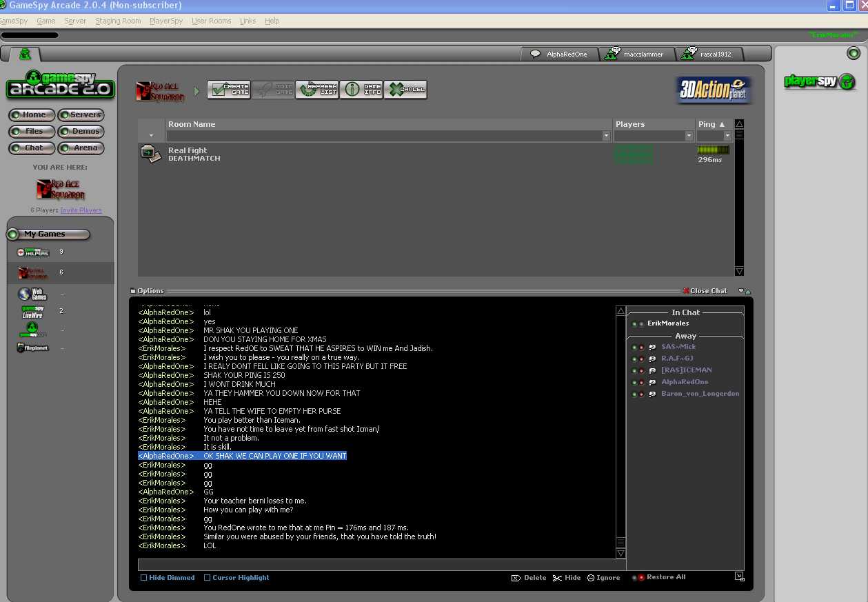
Task: Open the Staging Room menu
Action: pyautogui.click(x=118, y=21)
